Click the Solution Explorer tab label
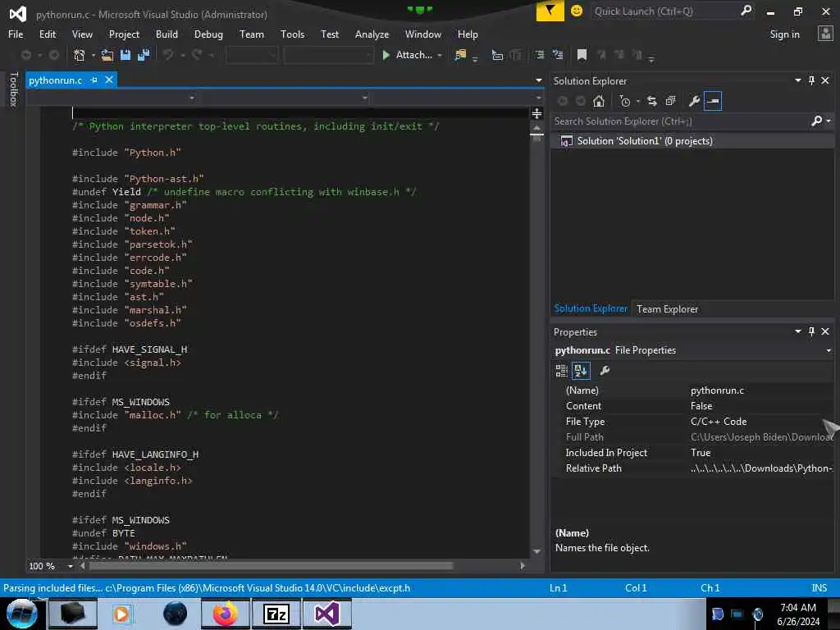The width and height of the screenshot is (840, 630). (591, 309)
